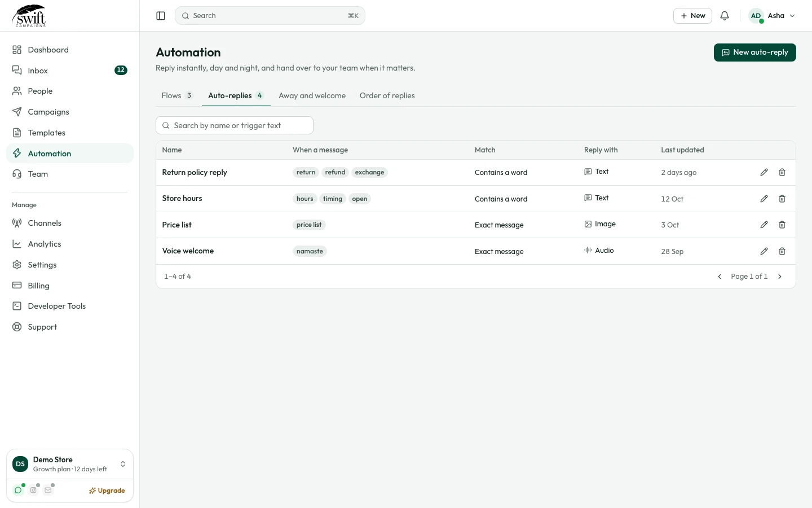The image size is (812, 508).
Task: Select the Auto-replies tab
Action: (x=236, y=95)
